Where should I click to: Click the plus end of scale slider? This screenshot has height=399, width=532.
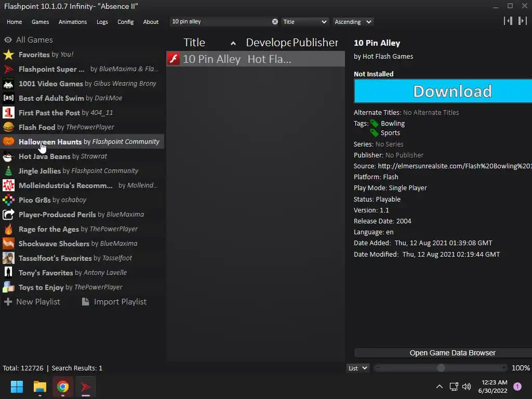tap(504, 368)
